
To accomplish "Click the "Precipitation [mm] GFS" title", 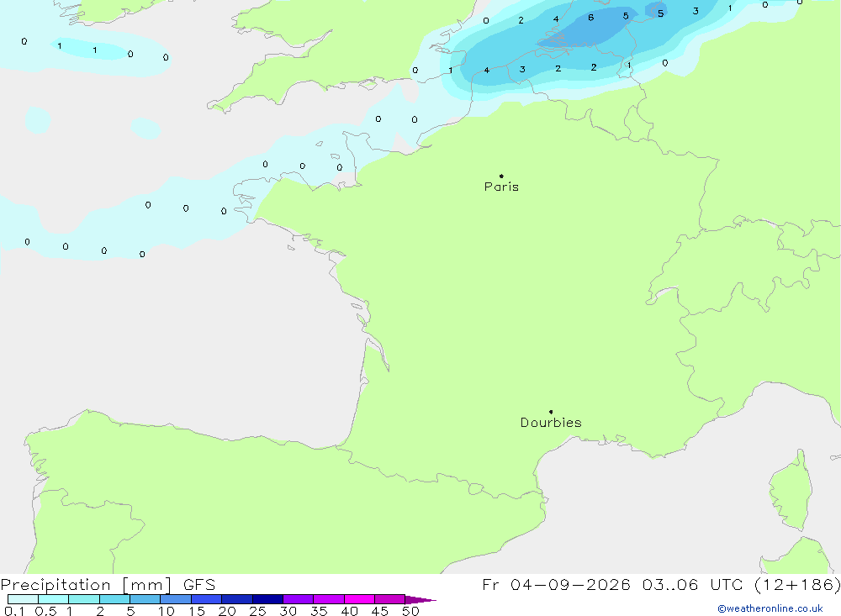I will tap(108, 585).
